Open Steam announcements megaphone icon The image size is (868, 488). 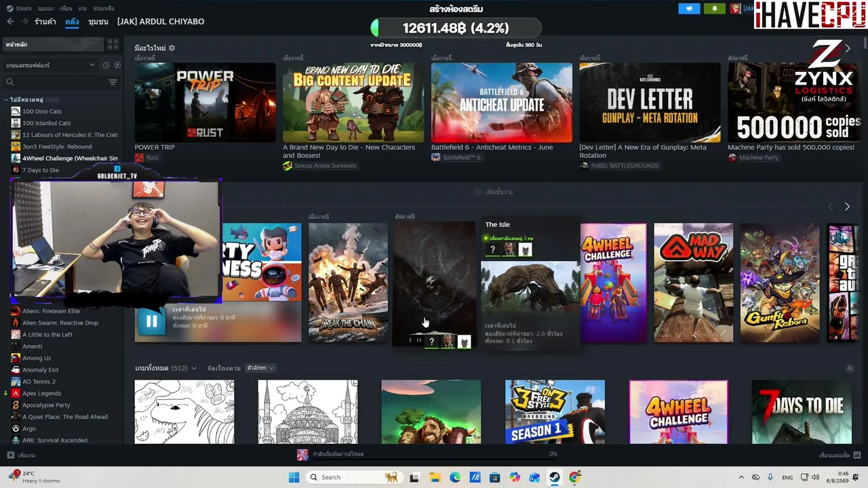point(689,9)
